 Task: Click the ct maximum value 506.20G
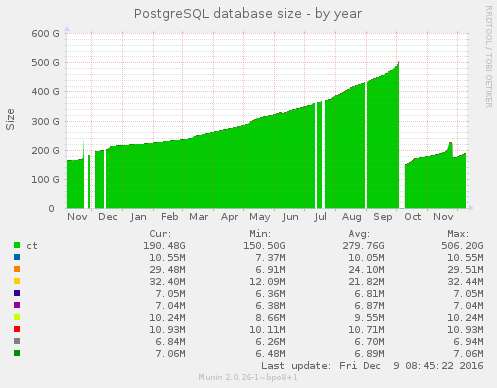[x=462, y=246]
